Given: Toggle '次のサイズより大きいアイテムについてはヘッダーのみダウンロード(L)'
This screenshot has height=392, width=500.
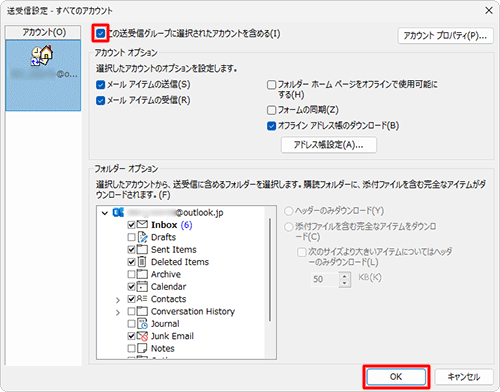Looking at the screenshot, I should tap(301, 252).
